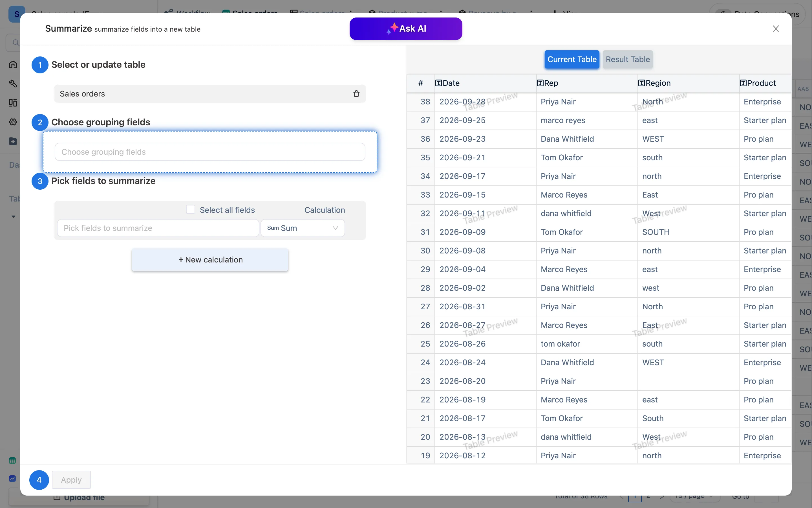The width and height of the screenshot is (812, 508).
Task: Click the layout panels icon in sidebar
Action: tap(13, 102)
